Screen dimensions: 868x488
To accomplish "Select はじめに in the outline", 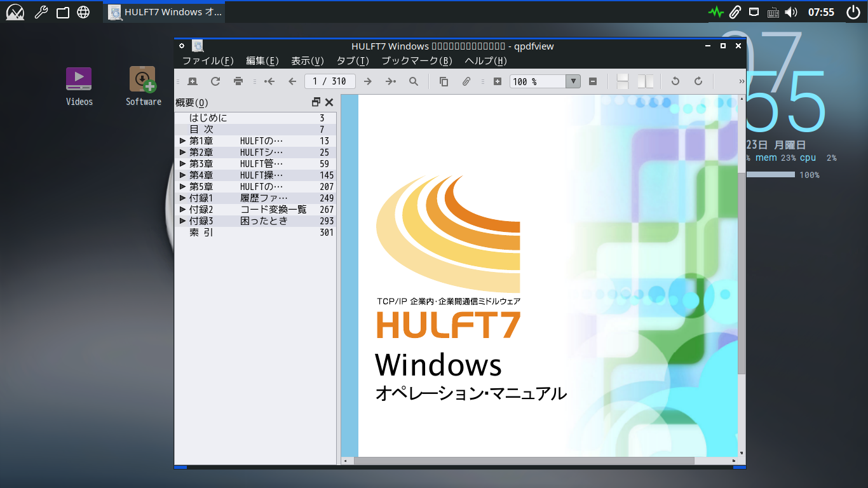I will tap(208, 118).
